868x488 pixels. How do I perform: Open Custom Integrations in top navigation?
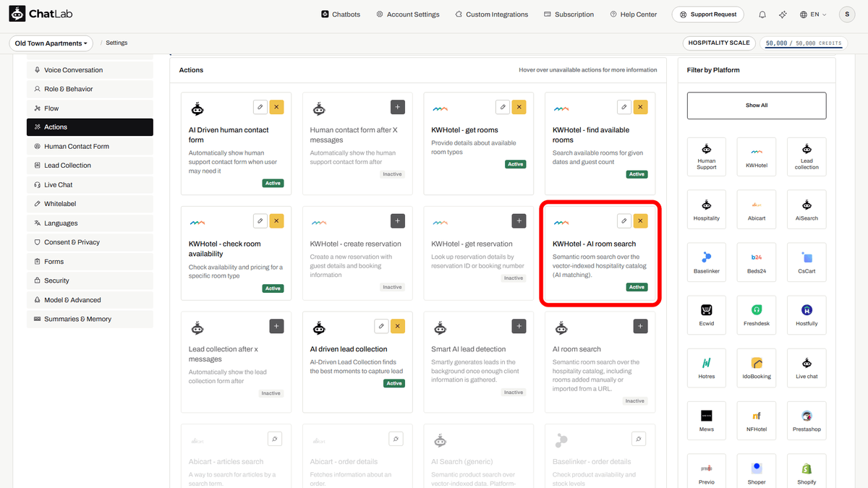(x=491, y=14)
